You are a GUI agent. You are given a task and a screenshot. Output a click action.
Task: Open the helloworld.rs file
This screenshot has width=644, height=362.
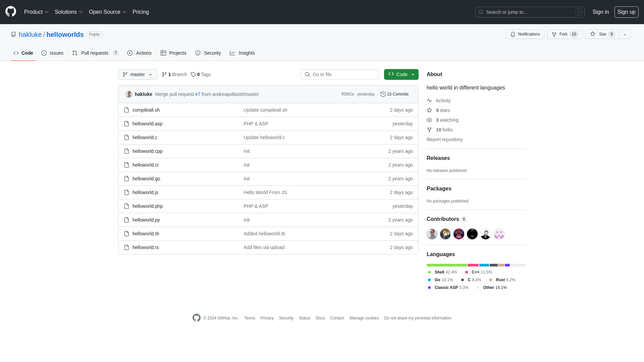[x=146, y=247]
